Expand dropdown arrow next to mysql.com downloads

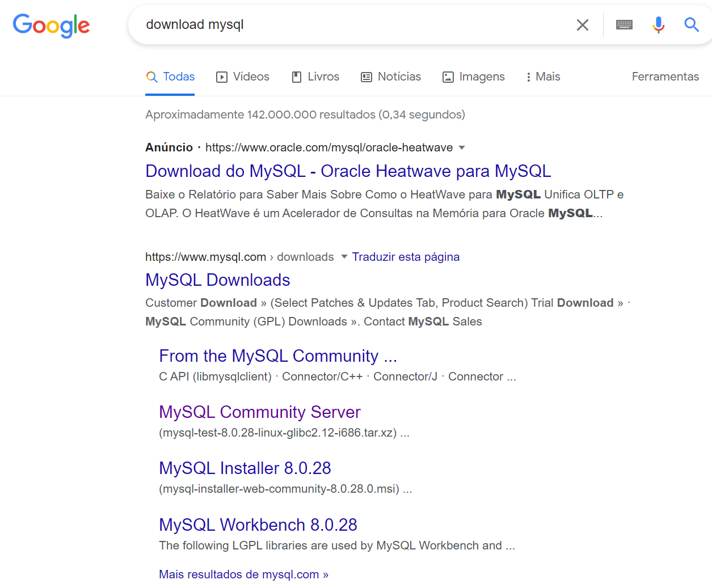(x=344, y=257)
